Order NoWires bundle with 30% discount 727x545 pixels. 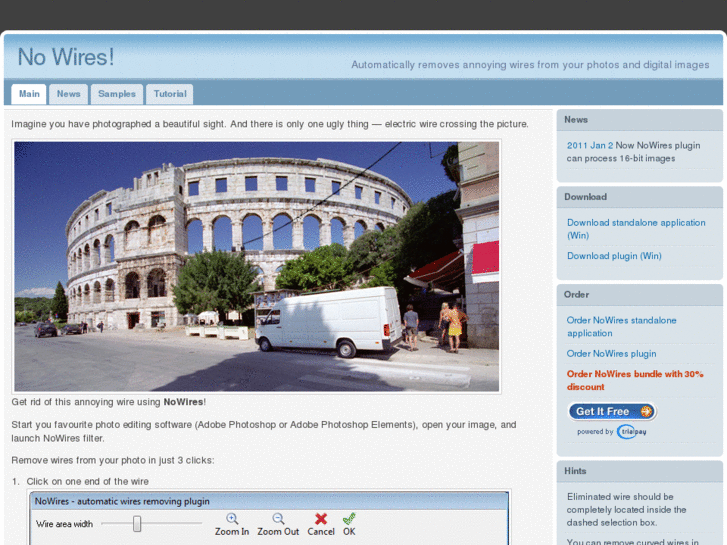click(635, 380)
